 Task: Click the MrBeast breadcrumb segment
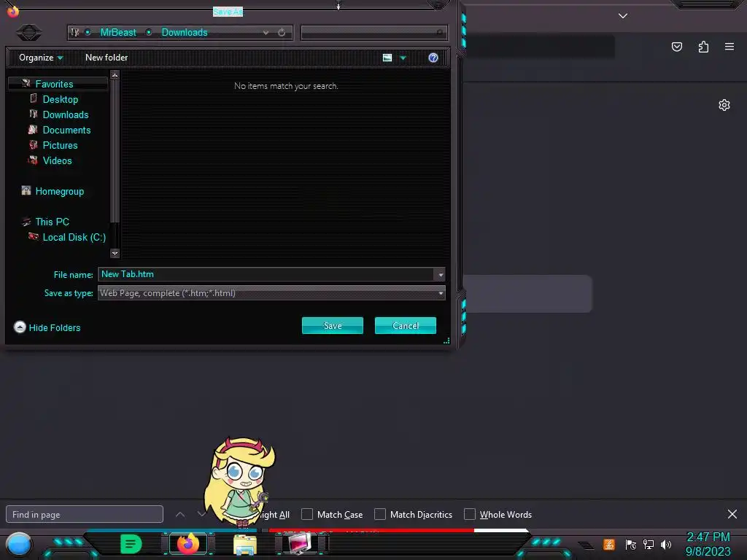point(118,32)
